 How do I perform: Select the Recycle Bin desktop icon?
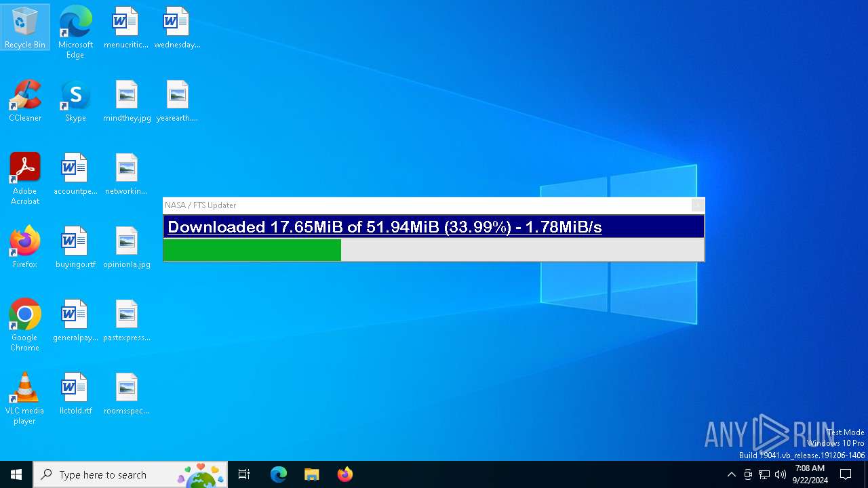tap(25, 27)
